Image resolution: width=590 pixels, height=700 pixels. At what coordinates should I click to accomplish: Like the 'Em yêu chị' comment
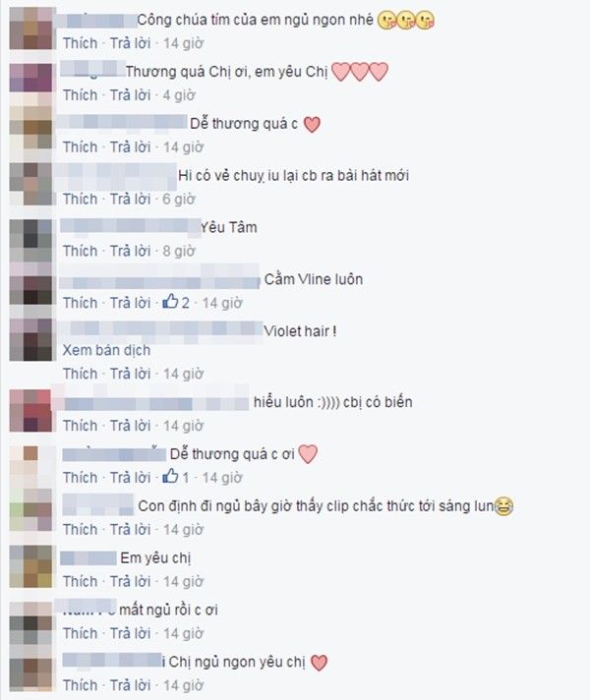pyautogui.click(x=80, y=581)
